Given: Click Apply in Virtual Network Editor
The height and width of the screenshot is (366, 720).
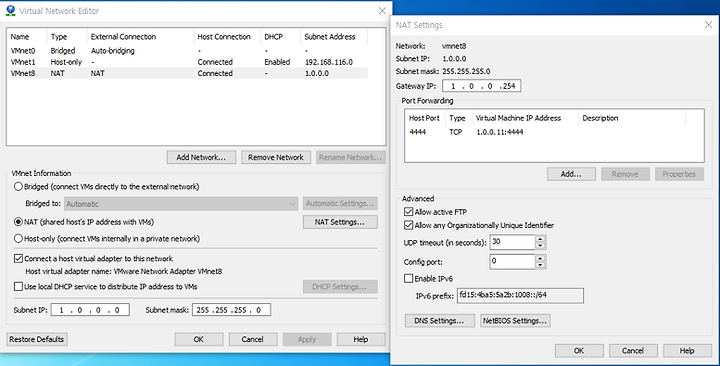Looking at the screenshot, I should point(307,339).
